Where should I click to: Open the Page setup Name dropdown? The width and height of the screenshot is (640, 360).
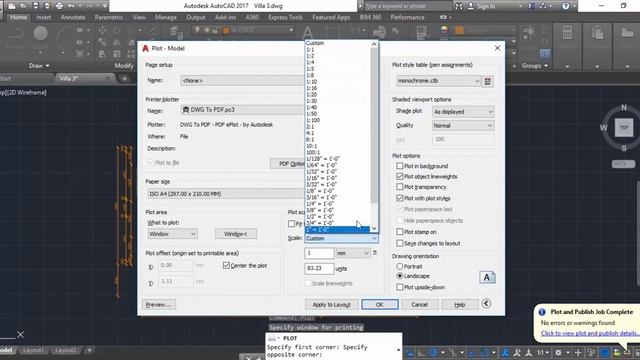click(242, 80)
